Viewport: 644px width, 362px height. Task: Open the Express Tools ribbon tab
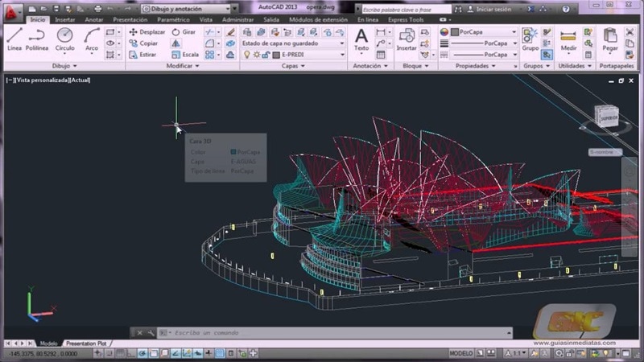[x=406, y=19]
